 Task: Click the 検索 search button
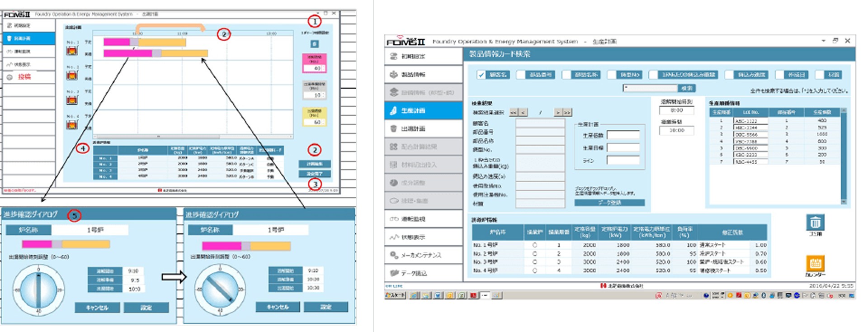(x=687, y=88)
